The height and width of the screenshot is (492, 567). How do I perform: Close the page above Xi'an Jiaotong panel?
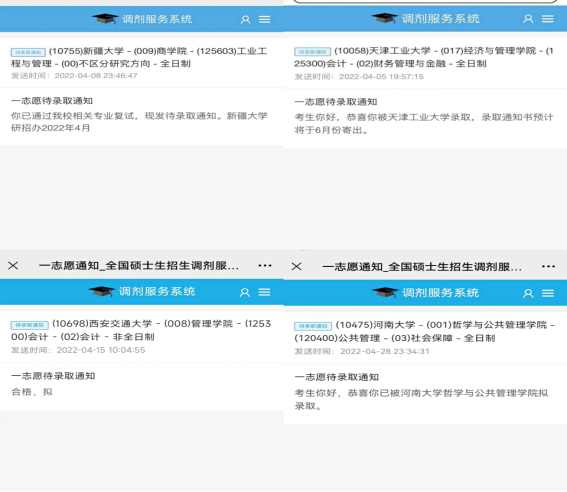pos(13,266)
